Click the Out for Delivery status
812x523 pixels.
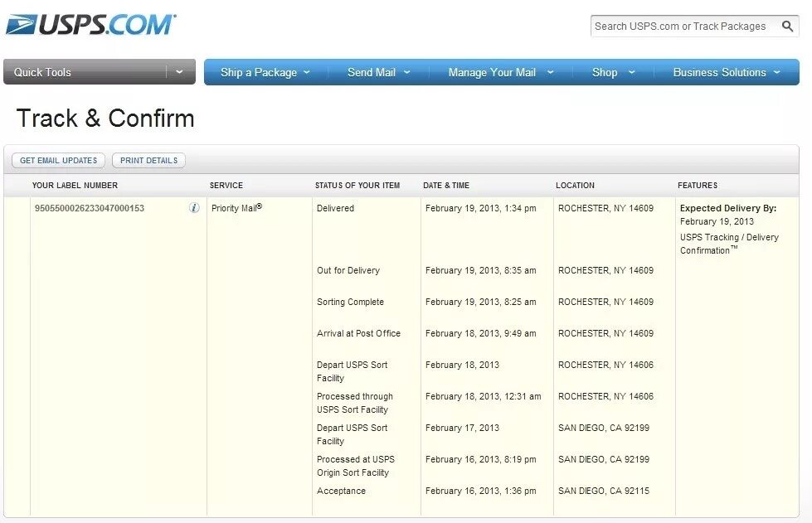[x=348, y=270]
